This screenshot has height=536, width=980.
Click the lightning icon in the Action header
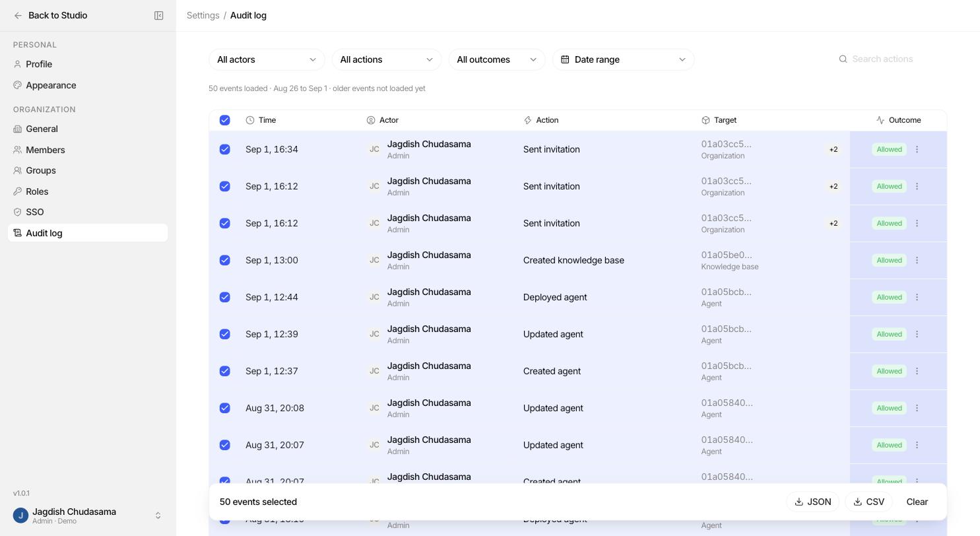point(528,120)
